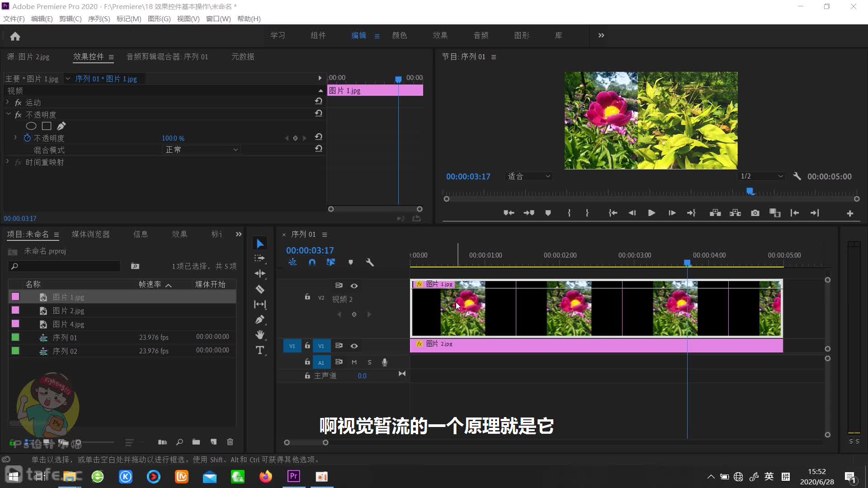Click the free draw bezier mask pen

click(61, 126)
